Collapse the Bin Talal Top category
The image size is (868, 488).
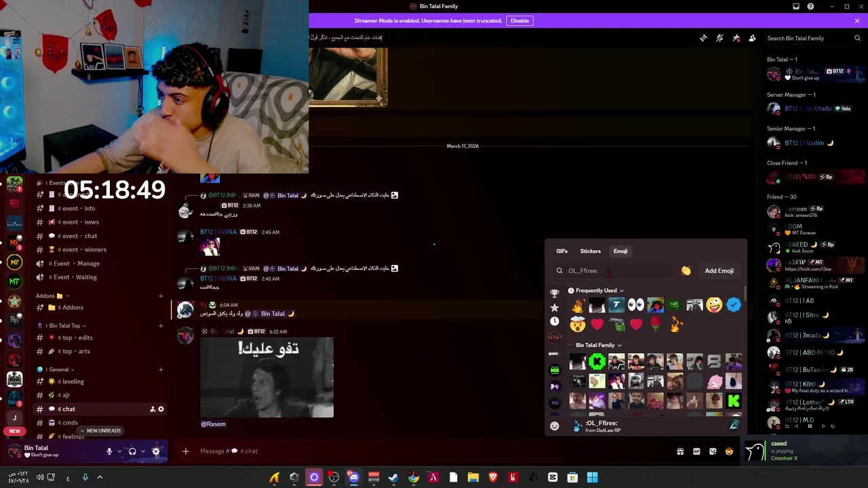[x=63, y=326]
